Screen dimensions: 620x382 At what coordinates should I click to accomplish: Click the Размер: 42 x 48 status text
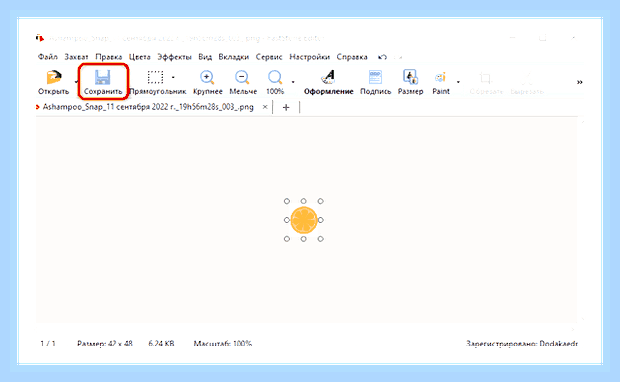point(104,343)
